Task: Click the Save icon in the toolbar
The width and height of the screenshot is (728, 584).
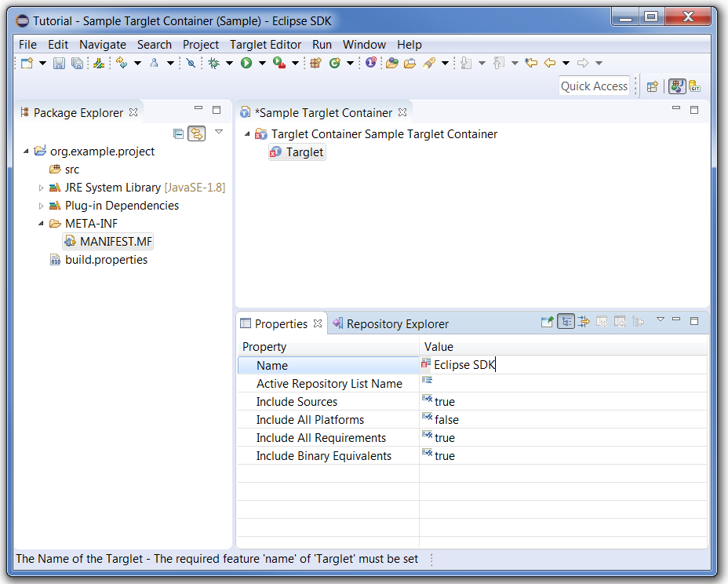Action: click(59, 63)
